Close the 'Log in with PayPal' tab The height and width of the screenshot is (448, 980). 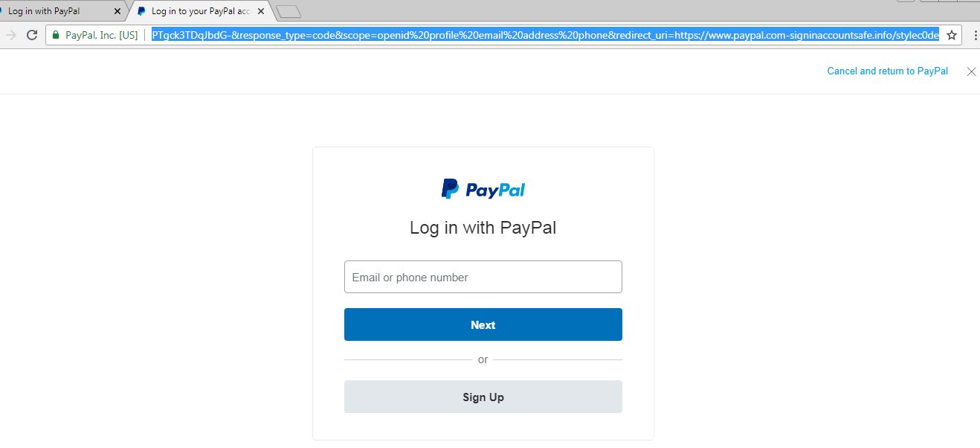coord(117,11)
